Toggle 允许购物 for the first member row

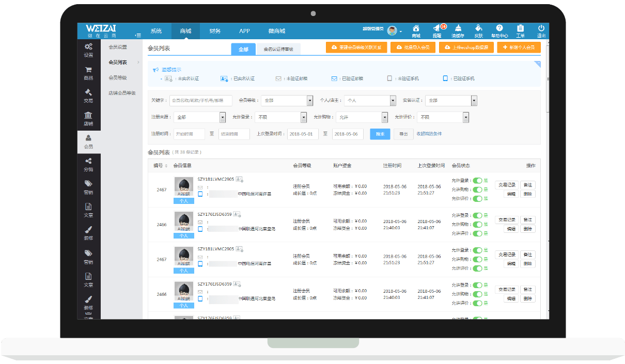click(x=477, y=189)
